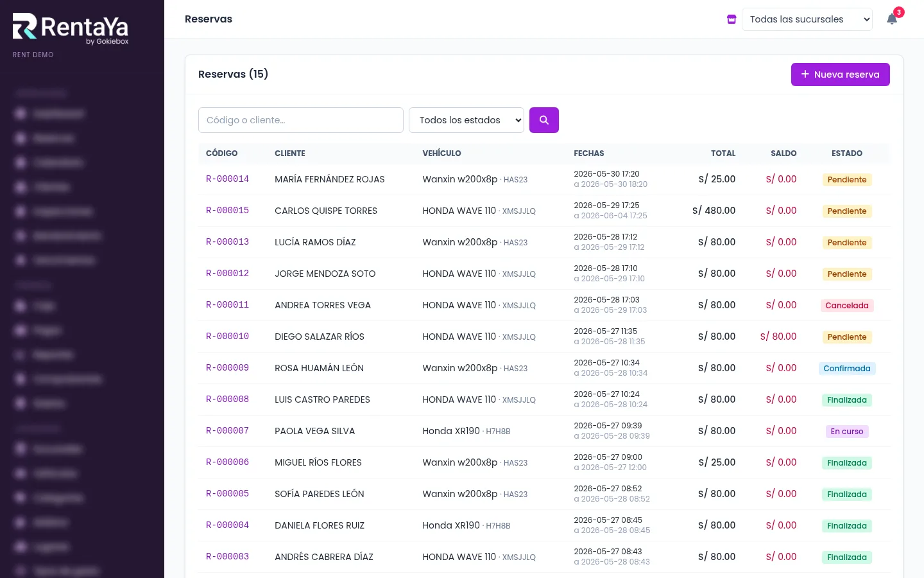
Task: Open reservation R-000003
Action: (x=227, y=557)
